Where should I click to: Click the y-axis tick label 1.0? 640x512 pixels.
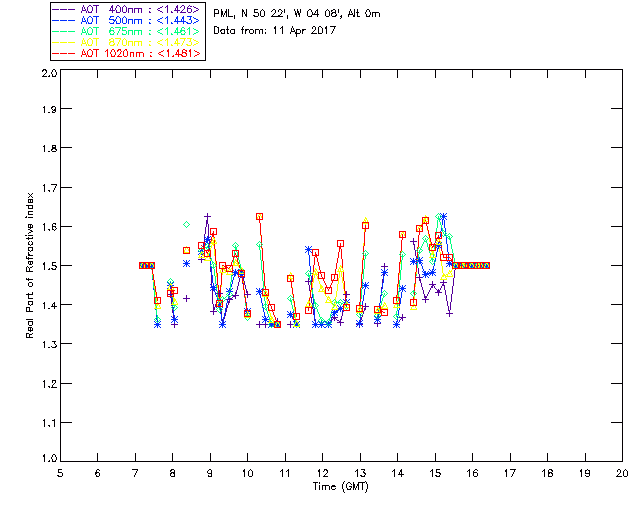click(x=49, y=458)
